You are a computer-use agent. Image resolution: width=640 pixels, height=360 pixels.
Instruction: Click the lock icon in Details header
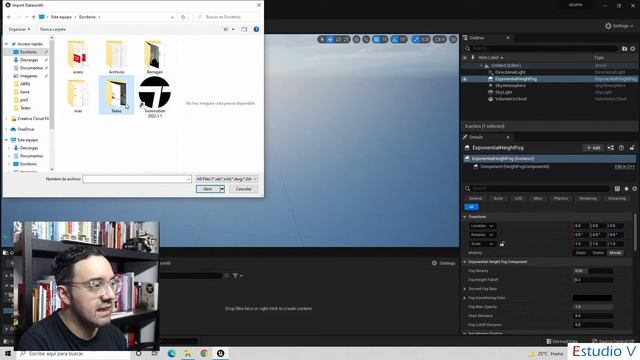click(x=632, y=148)
